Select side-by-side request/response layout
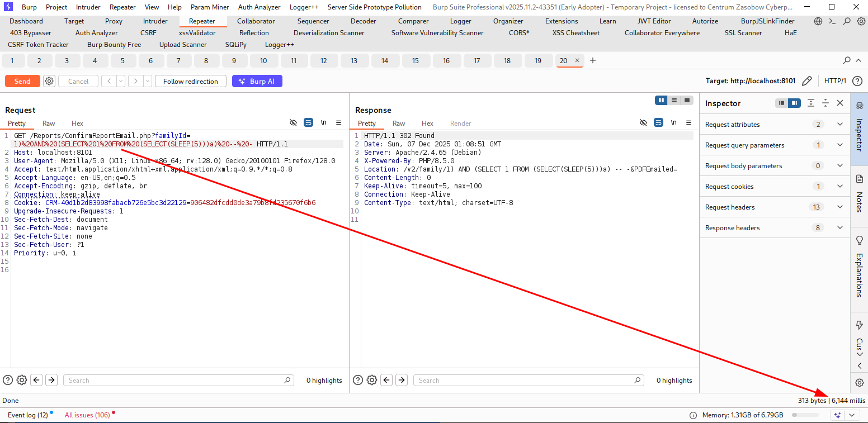 [662, 100]
